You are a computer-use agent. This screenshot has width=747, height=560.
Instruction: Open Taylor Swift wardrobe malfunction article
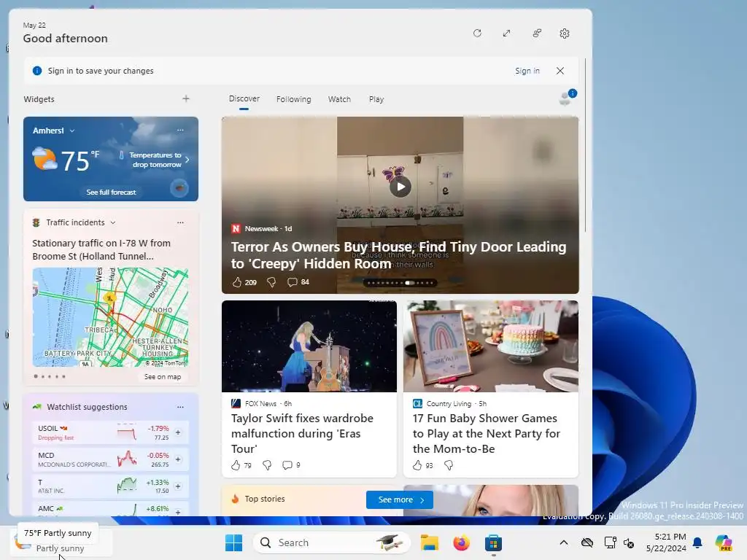tap(302, 433)
